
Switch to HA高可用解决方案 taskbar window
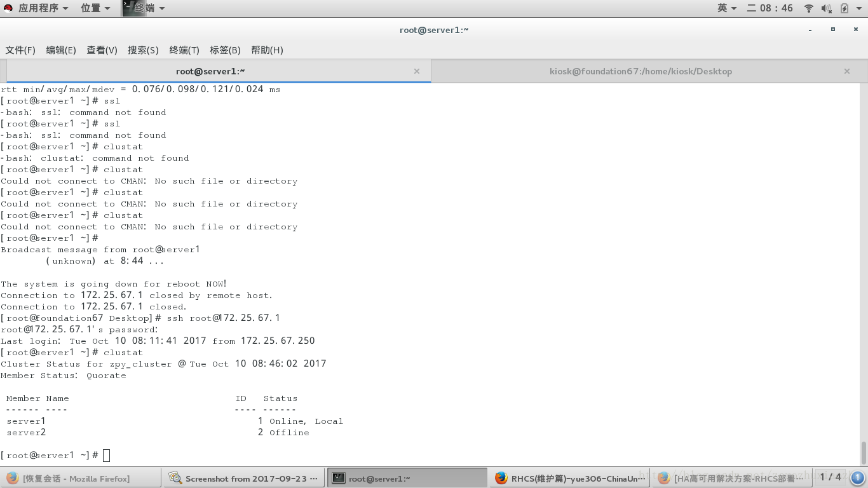pyautogui.click(x=731, y=478)
